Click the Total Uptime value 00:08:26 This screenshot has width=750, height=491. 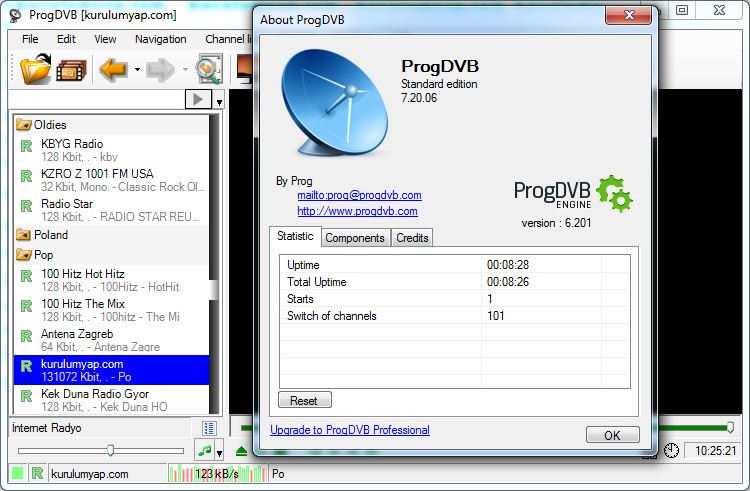(x=508, y=282)
